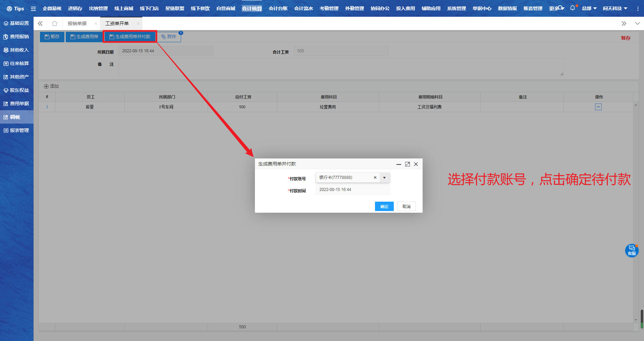Expand the tab list chevron at far right

pyautogui.click(x=637, y=23)
